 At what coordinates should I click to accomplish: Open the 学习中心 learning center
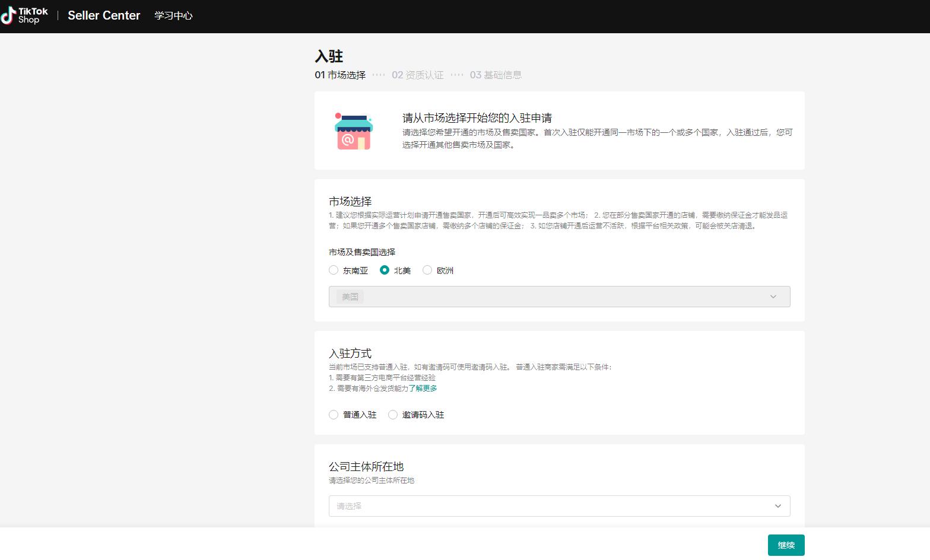[x=173, y=15]
